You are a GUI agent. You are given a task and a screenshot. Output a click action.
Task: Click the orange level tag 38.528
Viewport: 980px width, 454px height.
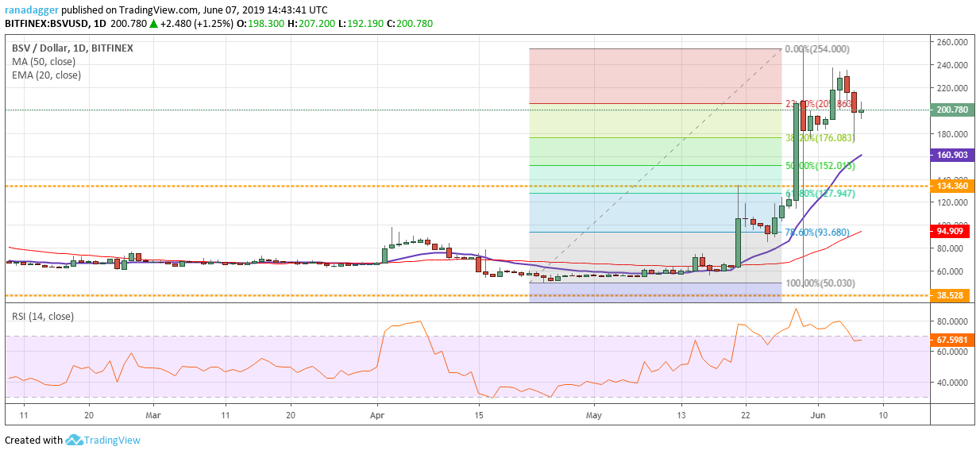click(x=949, y=294)
